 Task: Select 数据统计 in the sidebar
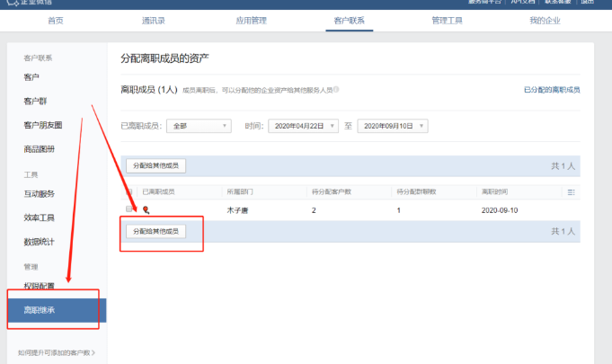click(x=39, y=242)
